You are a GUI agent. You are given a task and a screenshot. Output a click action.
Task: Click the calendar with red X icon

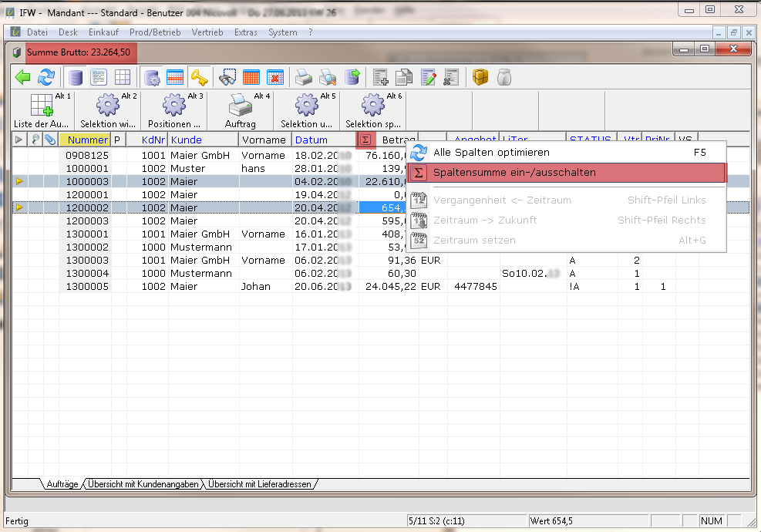pyautogui.click(x=275, y=77)
